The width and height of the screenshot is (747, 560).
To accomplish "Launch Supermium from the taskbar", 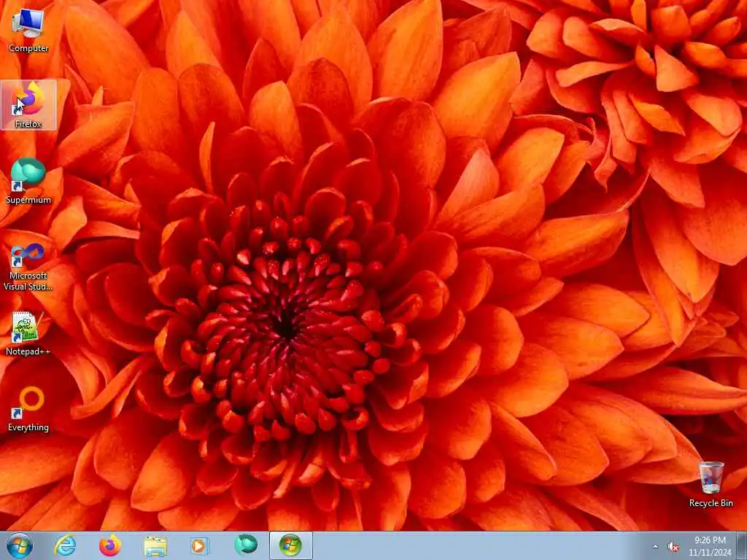I will coord(246,545).
